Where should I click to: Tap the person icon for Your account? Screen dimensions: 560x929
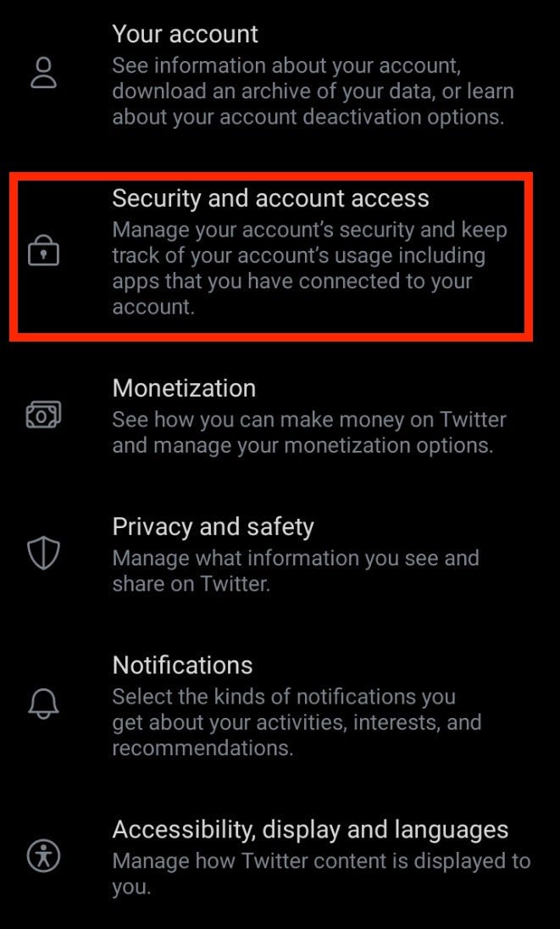[x=44, y=73]
